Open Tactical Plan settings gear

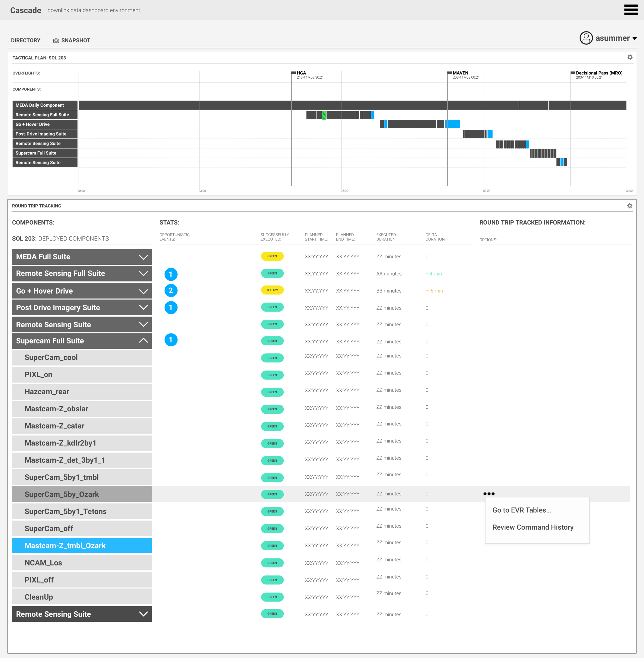pyautogui.click(x=630, y=57)
